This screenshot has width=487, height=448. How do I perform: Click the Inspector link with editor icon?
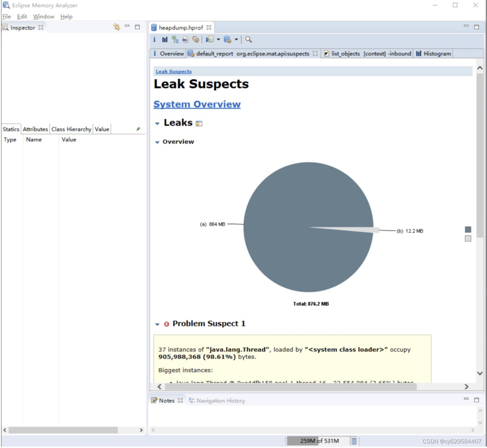click(x=117, y=27)
